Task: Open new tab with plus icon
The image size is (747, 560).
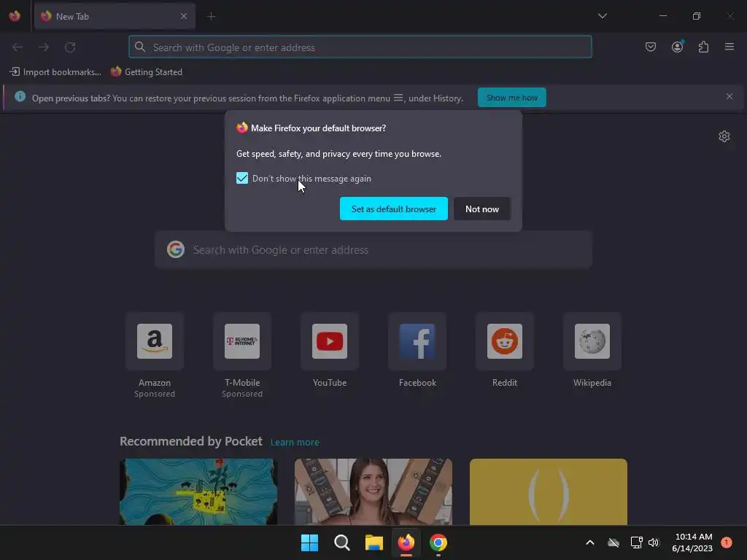Action: click(211, 17)
